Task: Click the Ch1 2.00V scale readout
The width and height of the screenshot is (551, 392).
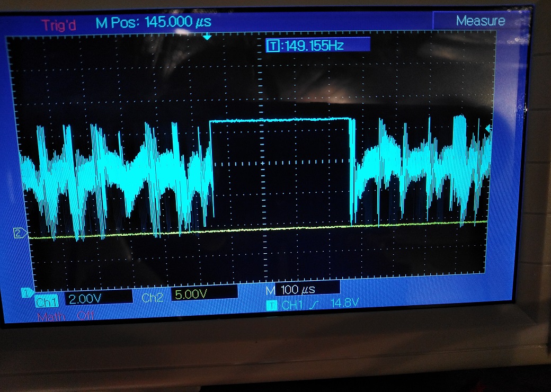Action: pos(99,299)
